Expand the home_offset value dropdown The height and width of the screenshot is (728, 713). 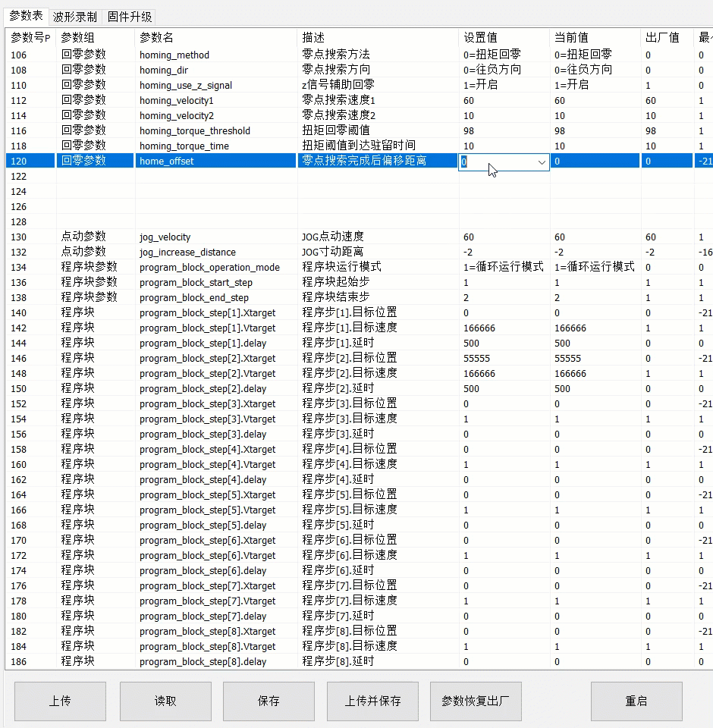542,162
